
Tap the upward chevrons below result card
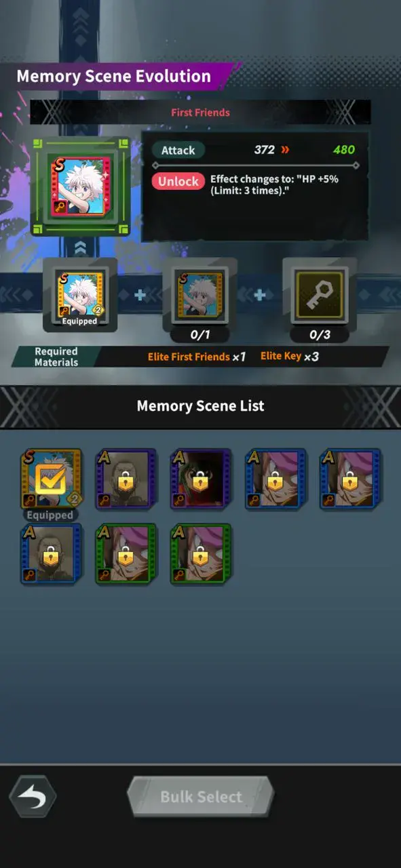click(x=80, y=248)
